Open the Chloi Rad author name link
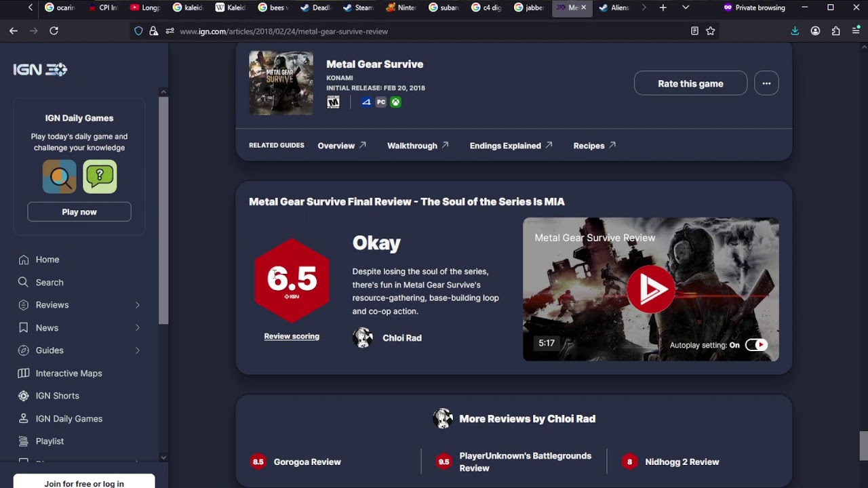Screen dimensions: 868x488 402,338
